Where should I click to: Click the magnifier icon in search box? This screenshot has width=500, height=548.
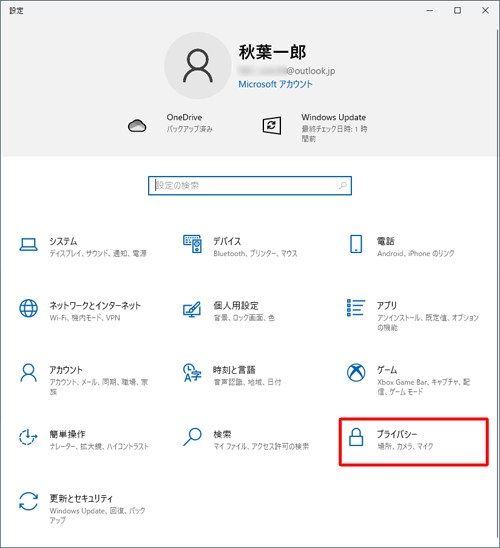[x=343, y=185]
